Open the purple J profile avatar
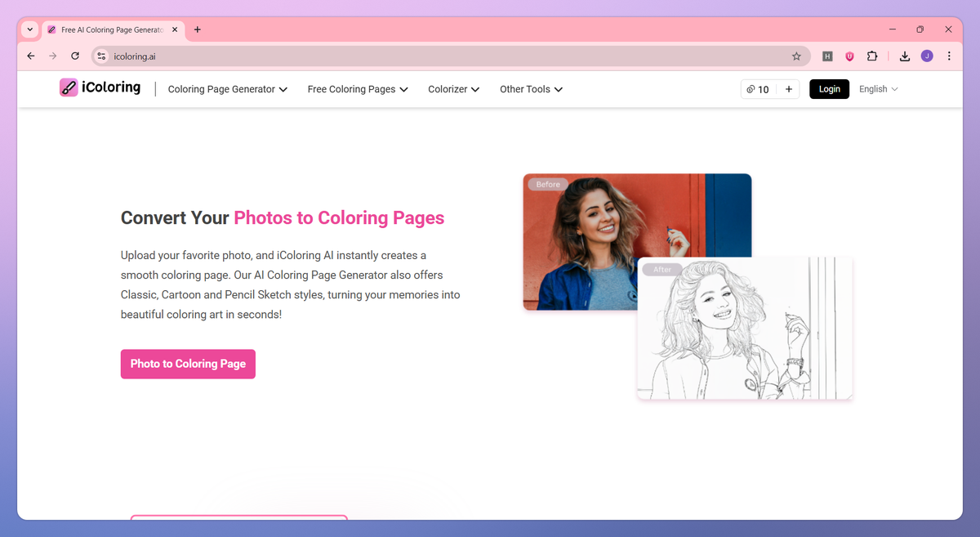This screenshot has height=537, width=980. point(927,56)
